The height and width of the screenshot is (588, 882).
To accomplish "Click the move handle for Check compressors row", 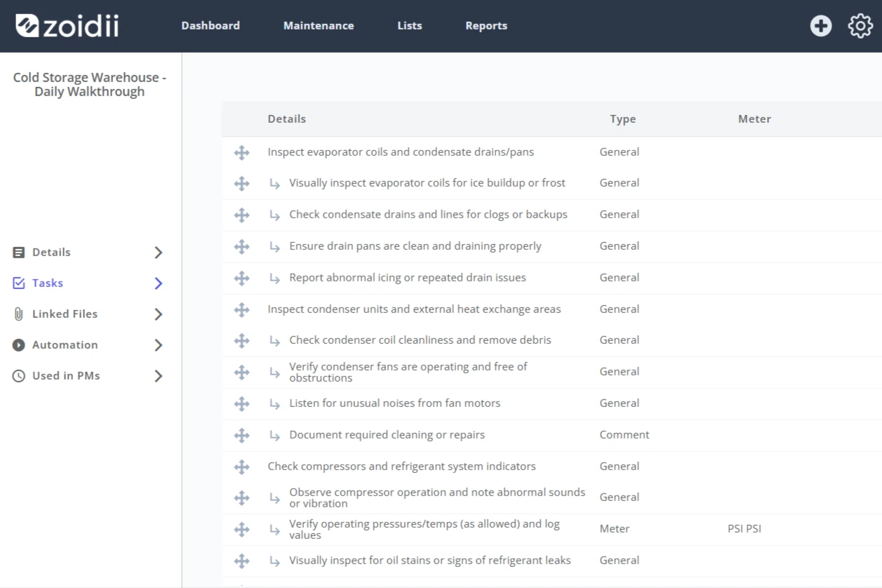I will (x=241, y=467).
